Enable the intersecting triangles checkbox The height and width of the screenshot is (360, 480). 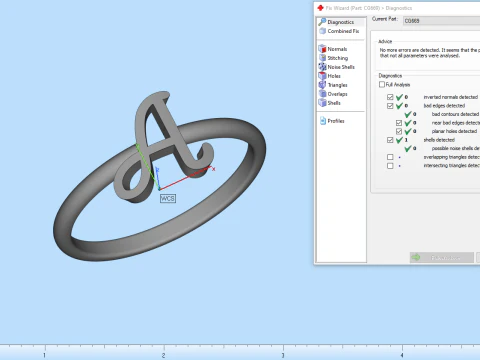point(390,166)
